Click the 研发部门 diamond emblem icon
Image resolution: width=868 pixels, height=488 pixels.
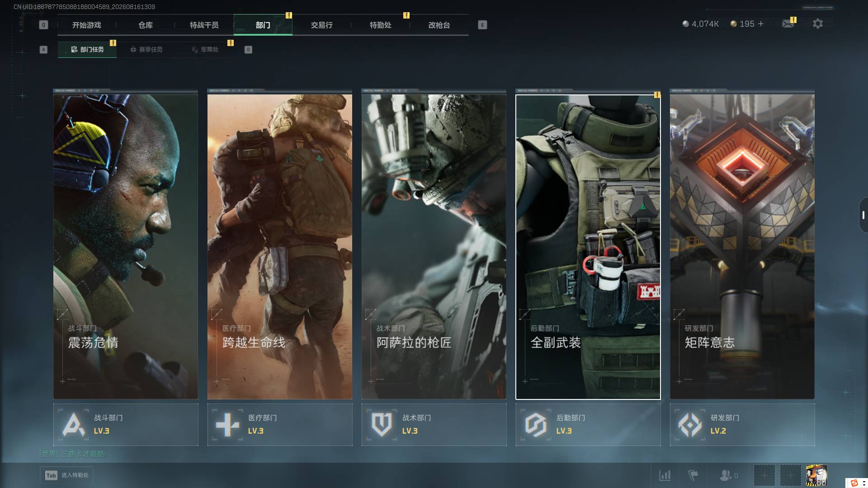[690, 425]
